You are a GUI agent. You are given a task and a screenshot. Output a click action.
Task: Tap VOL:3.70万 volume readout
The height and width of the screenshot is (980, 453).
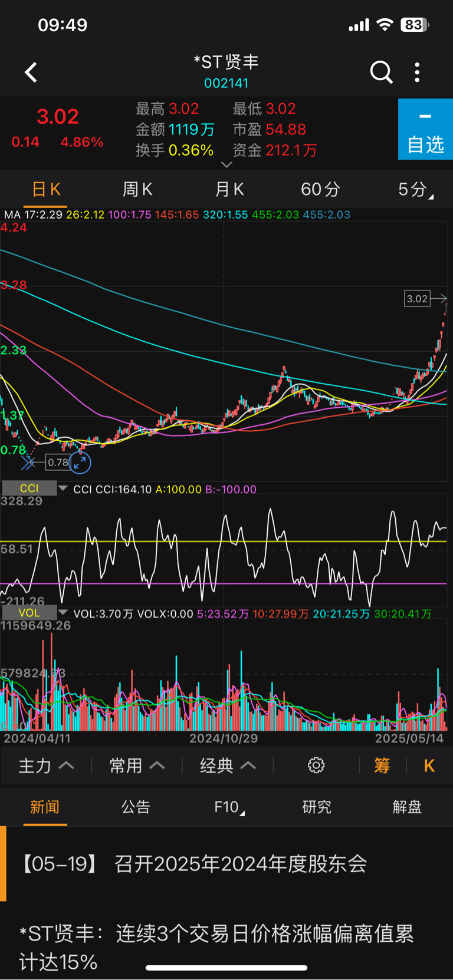103,613
